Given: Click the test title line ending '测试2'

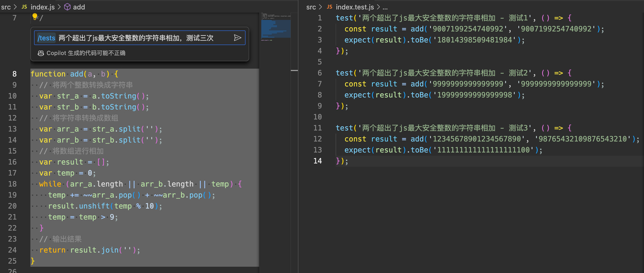Looking at the screenshot, I should click(x=454, y=73).
